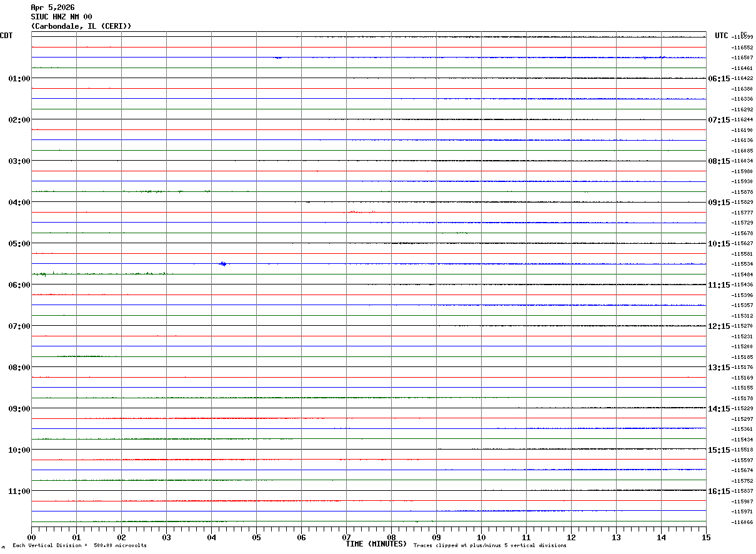This screenshot has width=756, height=554.
Task: Click the DC offset value -115200
Action: (742, 346)
